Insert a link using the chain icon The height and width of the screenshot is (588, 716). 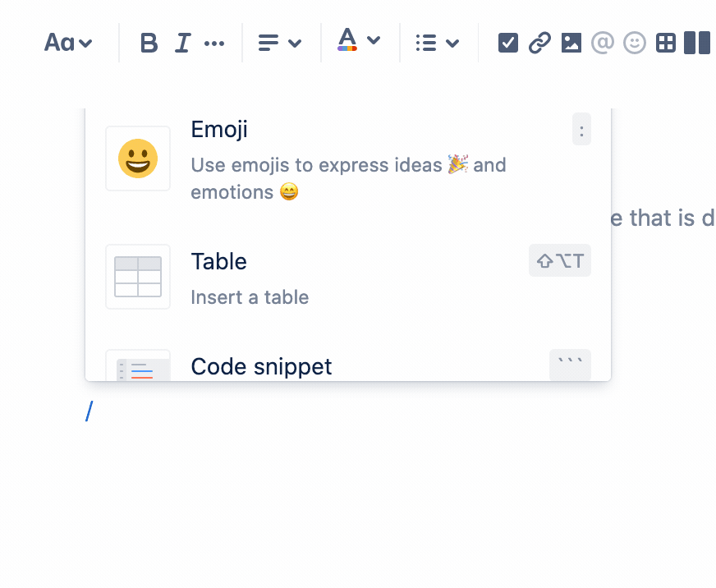coord(539,43)
